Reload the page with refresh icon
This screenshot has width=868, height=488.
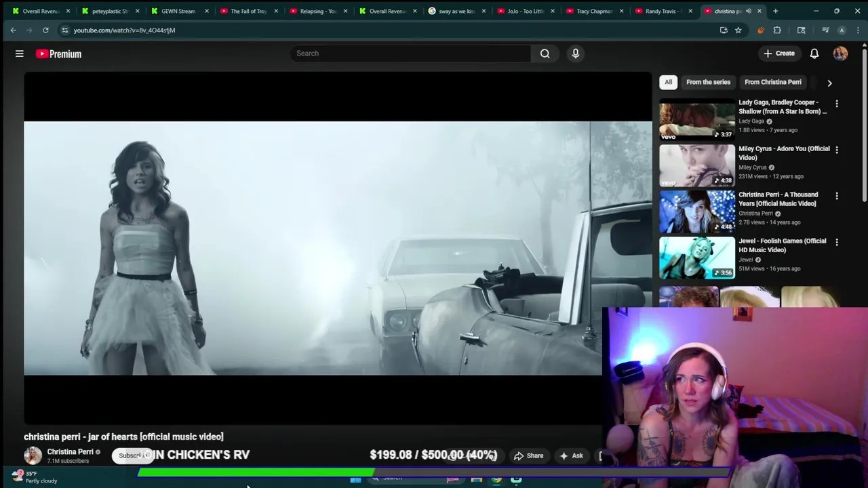point(45,30)
